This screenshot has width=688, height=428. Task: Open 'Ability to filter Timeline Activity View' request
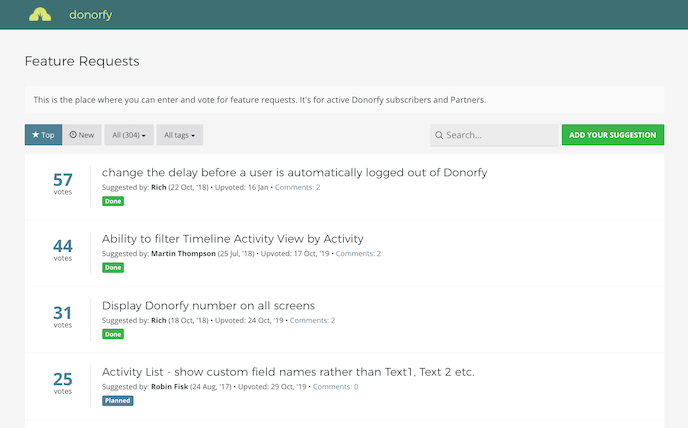click(x=232, y=239)
